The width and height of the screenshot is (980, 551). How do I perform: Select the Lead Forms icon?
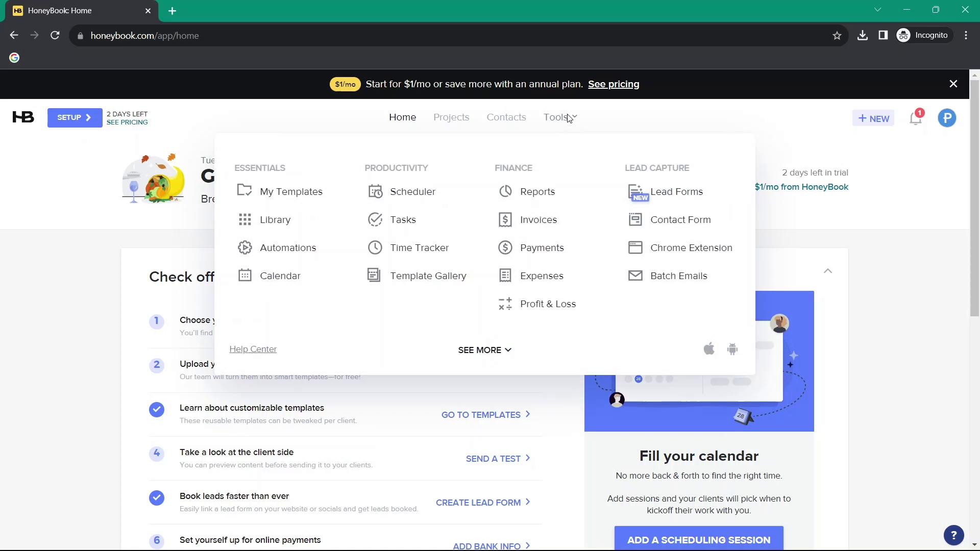point(635,191)
